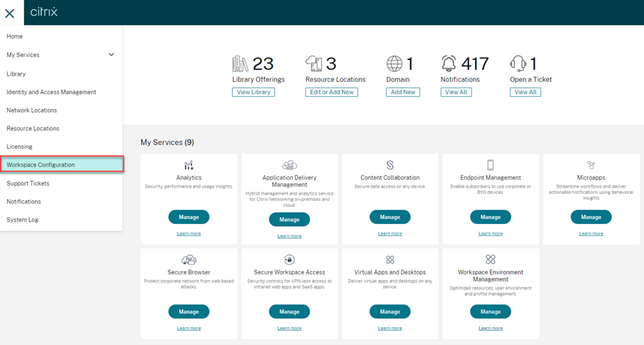Screen dimensions: 644x345
Task: Open Identity and Access Management
Action: click(51, 92)
